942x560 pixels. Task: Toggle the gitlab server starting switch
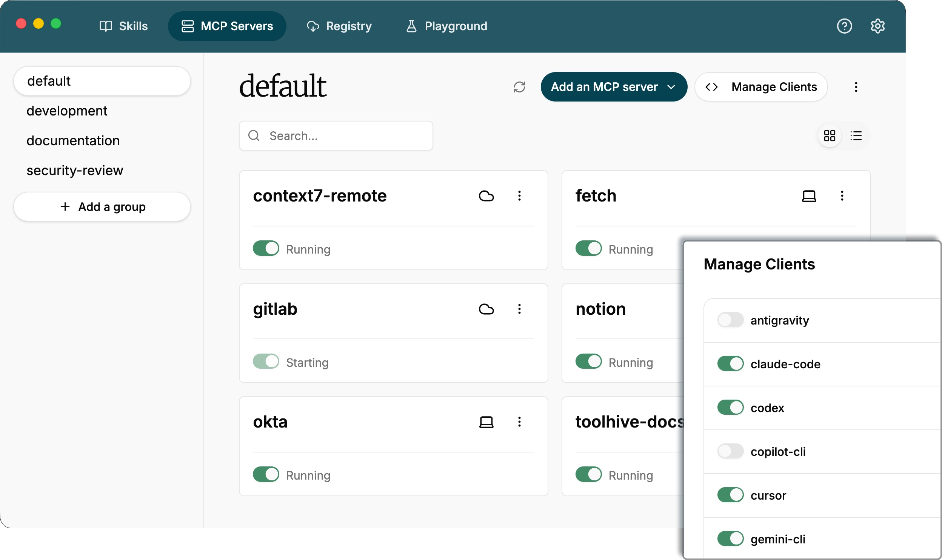point(266,361)
